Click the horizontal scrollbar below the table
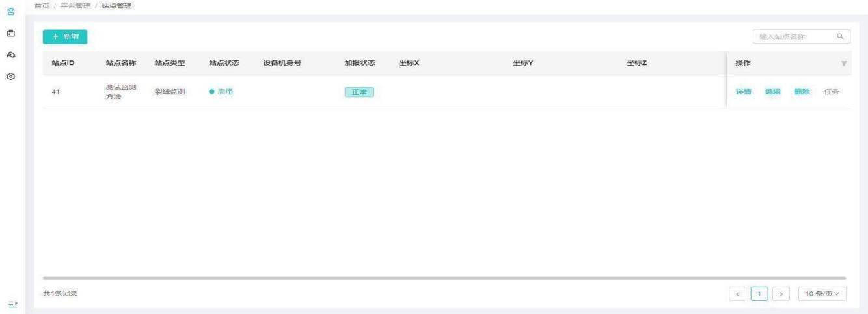This screenshot has width=868, height=314. pos(444,278)
